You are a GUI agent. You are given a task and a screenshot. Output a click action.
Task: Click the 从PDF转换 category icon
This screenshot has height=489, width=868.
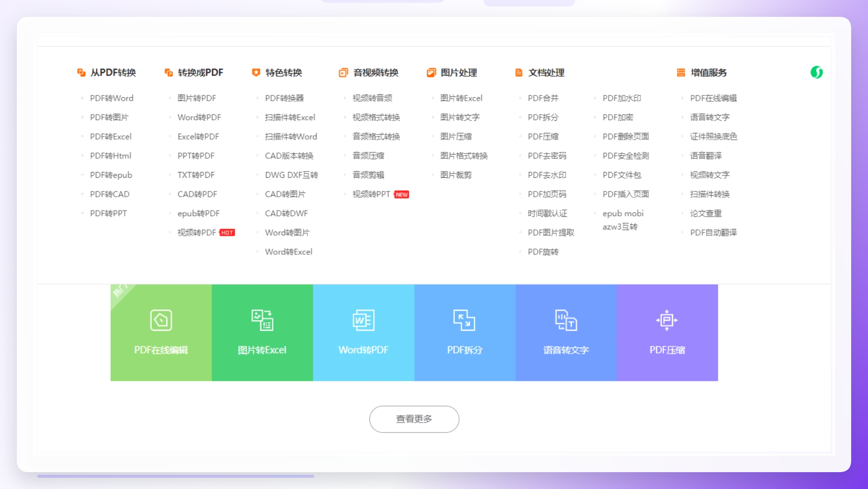click(81, 73)
